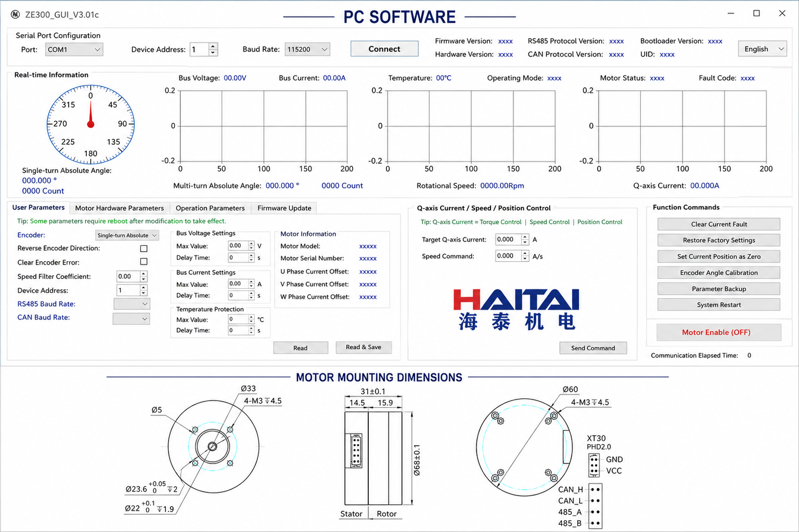Image resolution: width=799 pixels, height=532 pixels.
Task: Click the angle gauge dial
Action: pyautogui.click(x=91, y=124)
